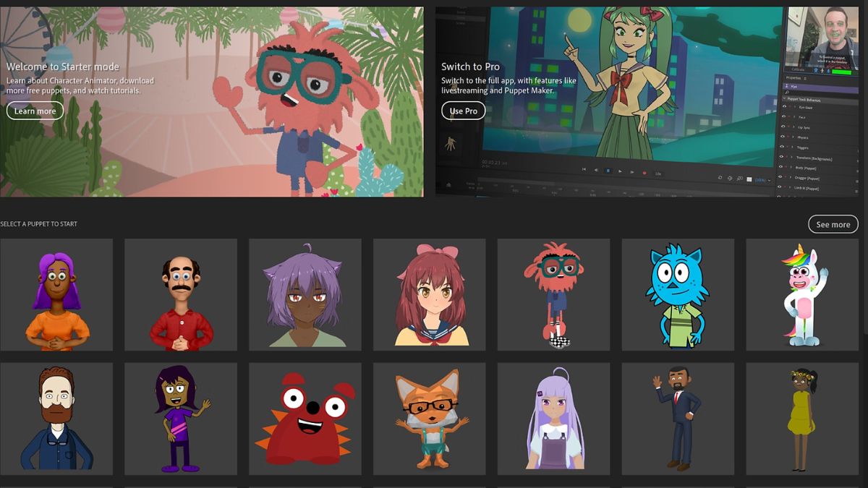Open the See more puppets button
868x488 pixels.
click(x=833, y=224)
